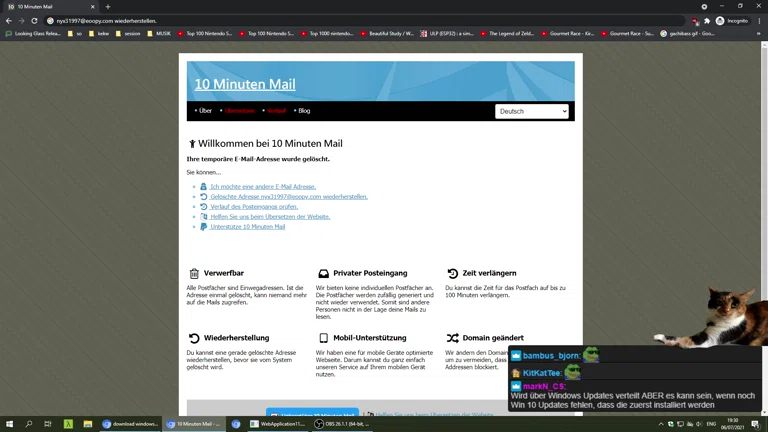Click the page vertical scrollbar

[x=764, y=229]
